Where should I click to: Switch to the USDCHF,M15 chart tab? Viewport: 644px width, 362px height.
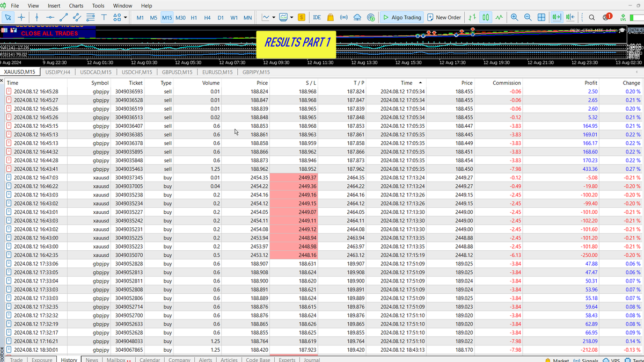[x=137, y=72]
